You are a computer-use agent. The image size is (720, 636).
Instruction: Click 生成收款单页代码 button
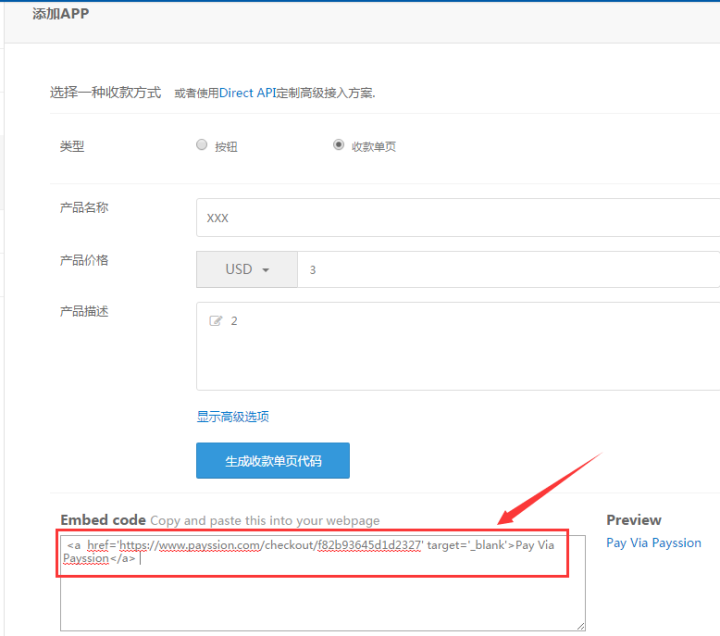(x=273, y=461)
